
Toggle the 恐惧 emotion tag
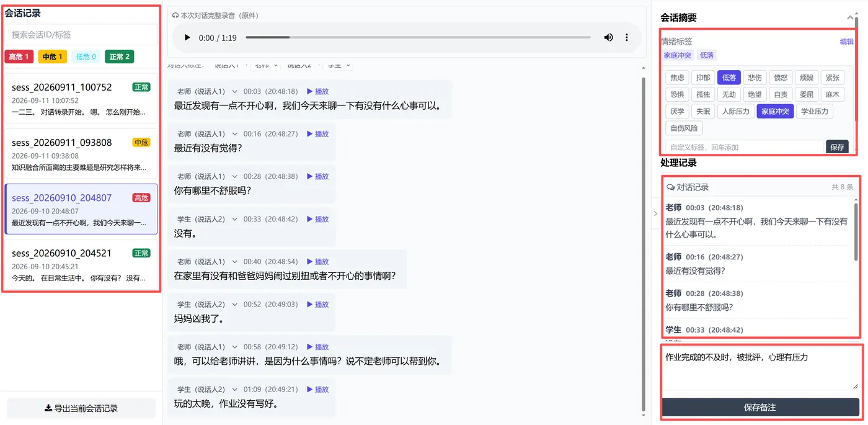point(677,94)
